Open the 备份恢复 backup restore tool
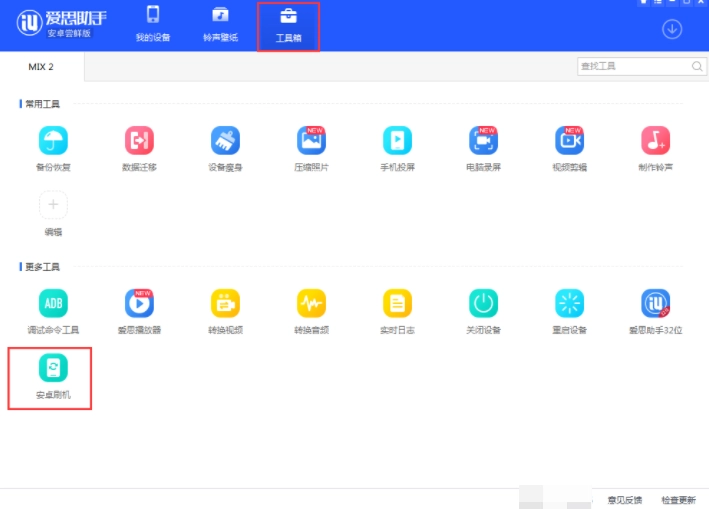 click(x=53, y=141)
